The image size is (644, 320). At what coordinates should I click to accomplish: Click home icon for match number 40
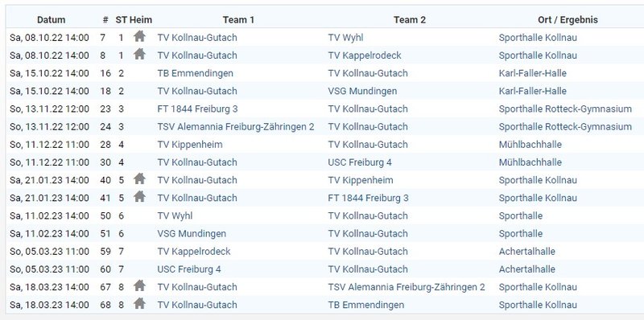(139, 178)
